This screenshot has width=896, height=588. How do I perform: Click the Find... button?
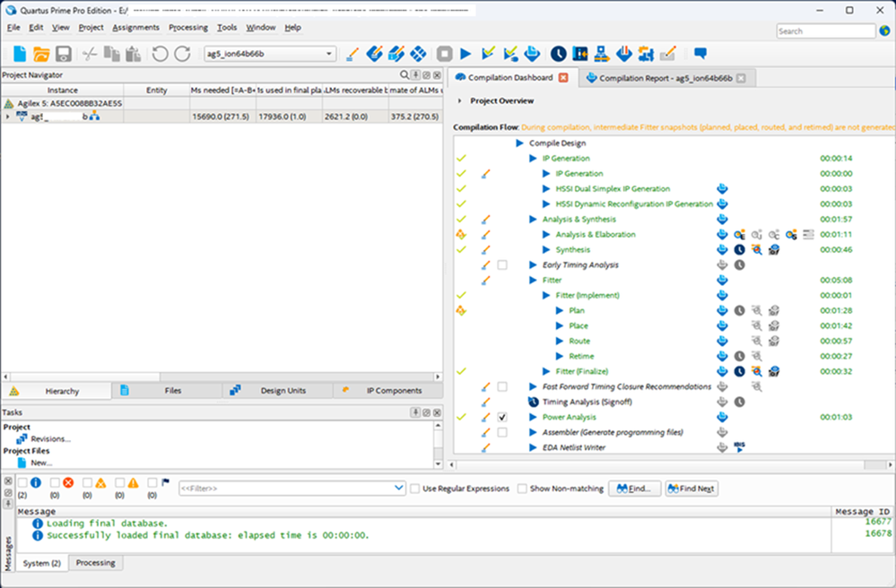[x=635, y=489]
